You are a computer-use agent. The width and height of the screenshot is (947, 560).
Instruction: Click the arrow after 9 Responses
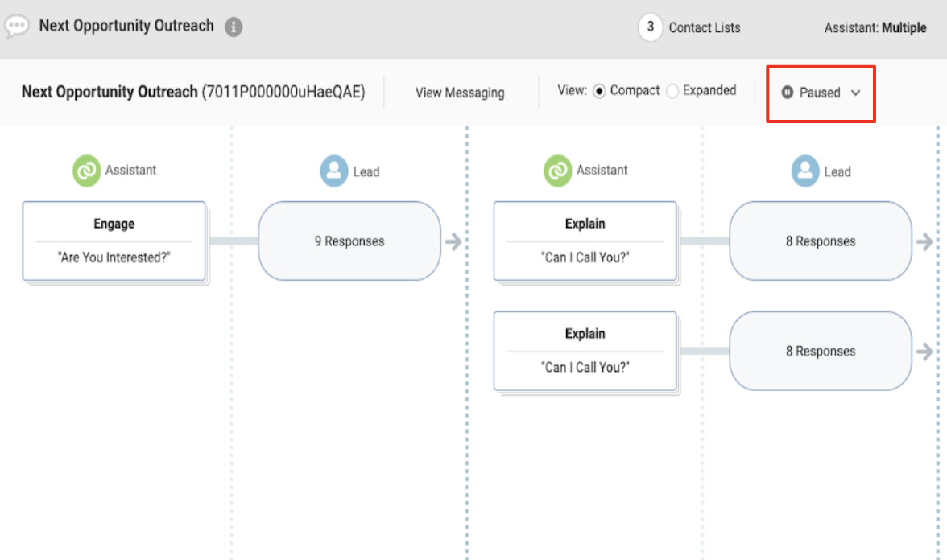pos(453,241)
